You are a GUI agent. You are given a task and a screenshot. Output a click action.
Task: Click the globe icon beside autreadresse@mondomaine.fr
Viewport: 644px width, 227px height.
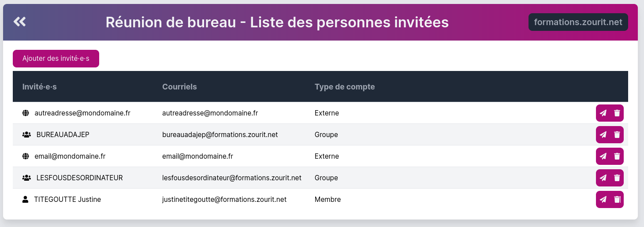pos(26,113)
